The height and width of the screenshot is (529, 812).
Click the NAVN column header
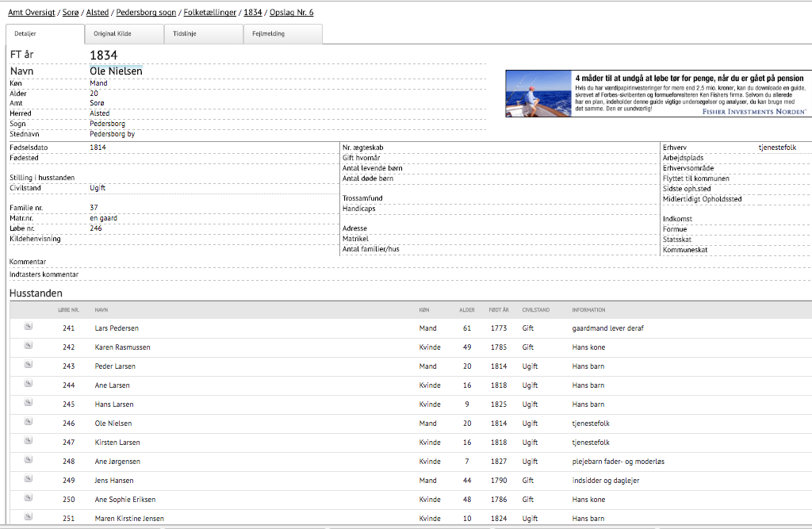(101, 310)
